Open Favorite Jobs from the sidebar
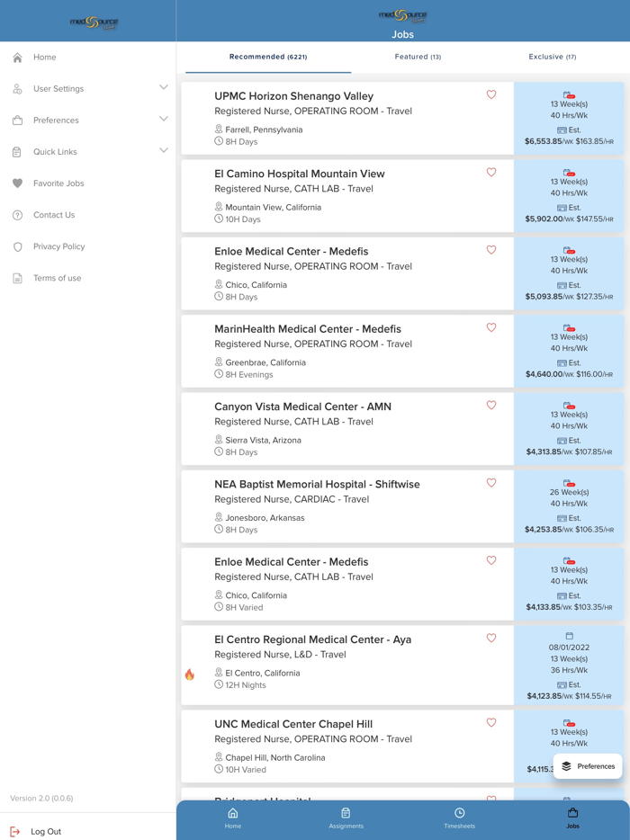This screenshot has width=630, height=840. point(58,183)
